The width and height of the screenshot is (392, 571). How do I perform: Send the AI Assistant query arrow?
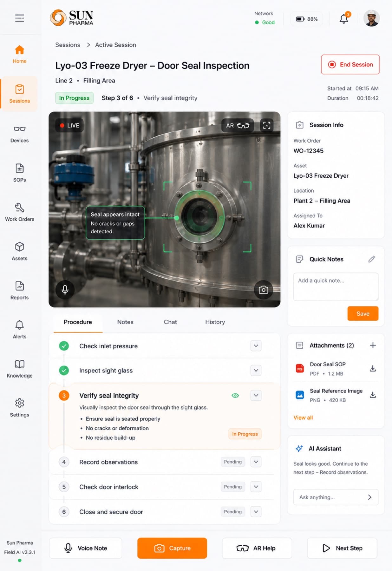(370, 497)
